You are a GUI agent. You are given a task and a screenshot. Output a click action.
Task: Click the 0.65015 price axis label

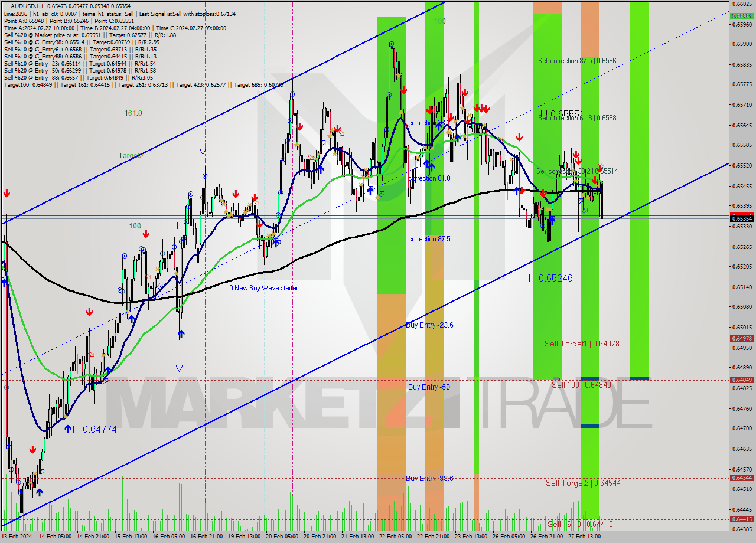(742, 328)
